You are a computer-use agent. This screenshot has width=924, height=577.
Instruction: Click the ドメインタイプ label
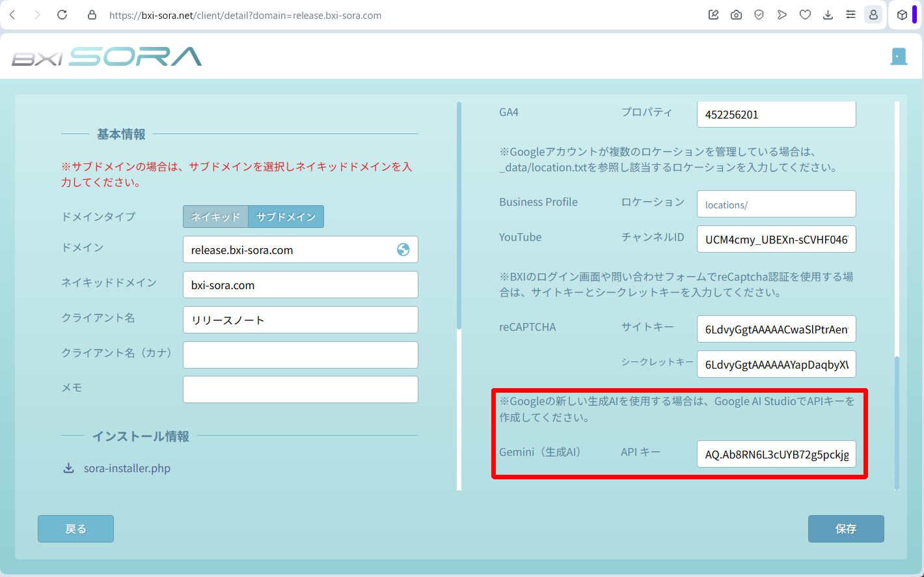(x=98, y=217)
